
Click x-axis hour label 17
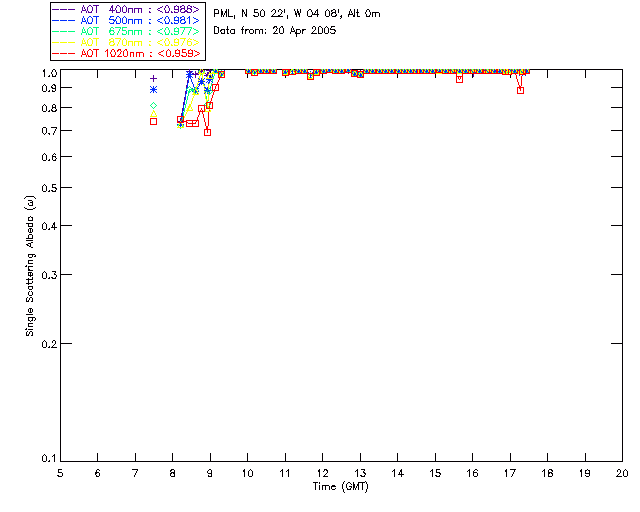click(510, 473)
